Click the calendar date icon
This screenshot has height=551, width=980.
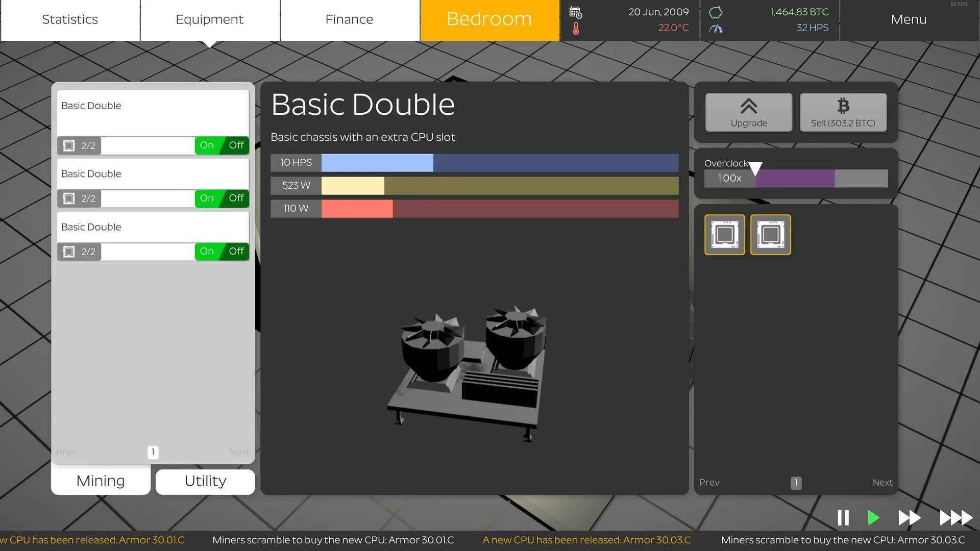576,12
